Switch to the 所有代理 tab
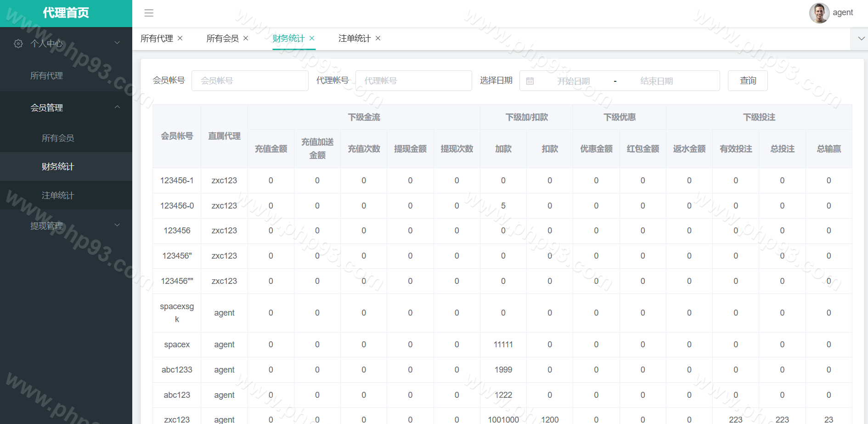This screenshot has height=424, width=868. [x=157, y=39]
